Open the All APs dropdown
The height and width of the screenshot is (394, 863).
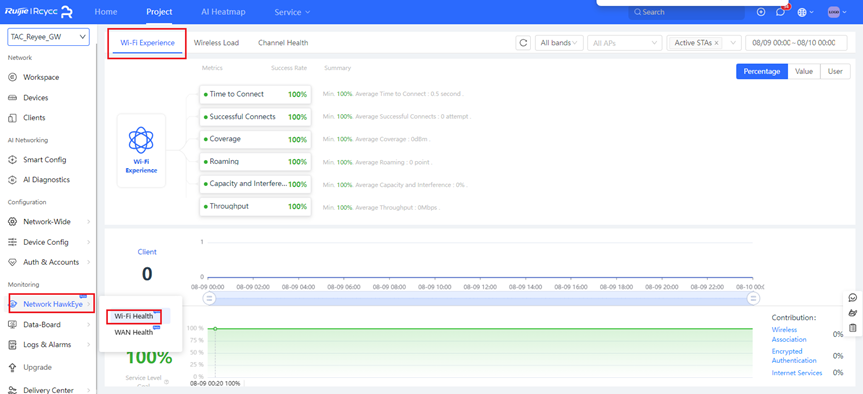coord(625,43)
